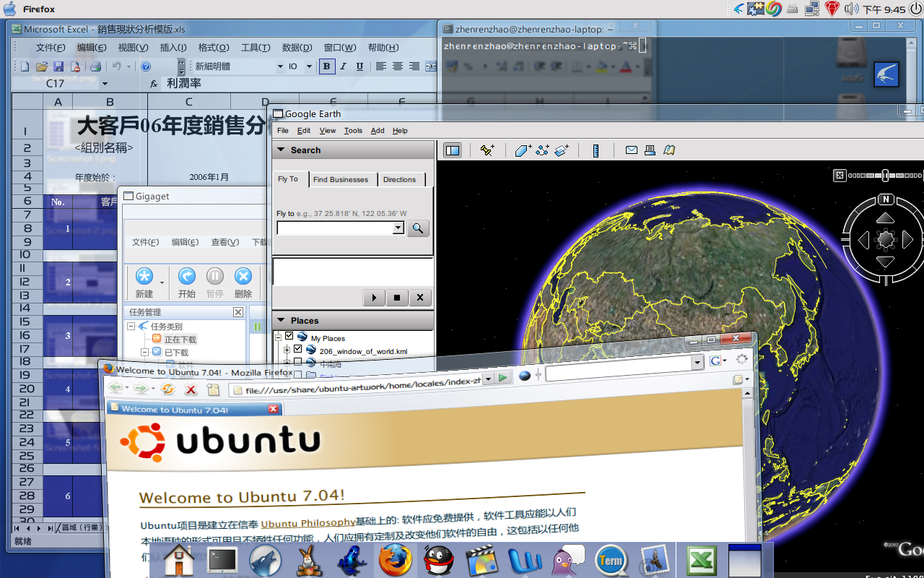This screenshot has width=924, height=578.
Task: Click the 新建 new task icon in Gigaget
Action: click(144, 277)
